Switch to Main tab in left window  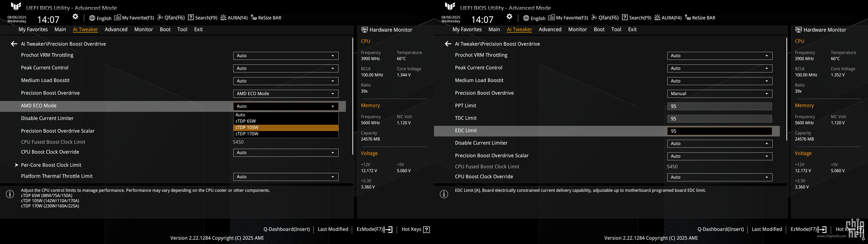60,29
